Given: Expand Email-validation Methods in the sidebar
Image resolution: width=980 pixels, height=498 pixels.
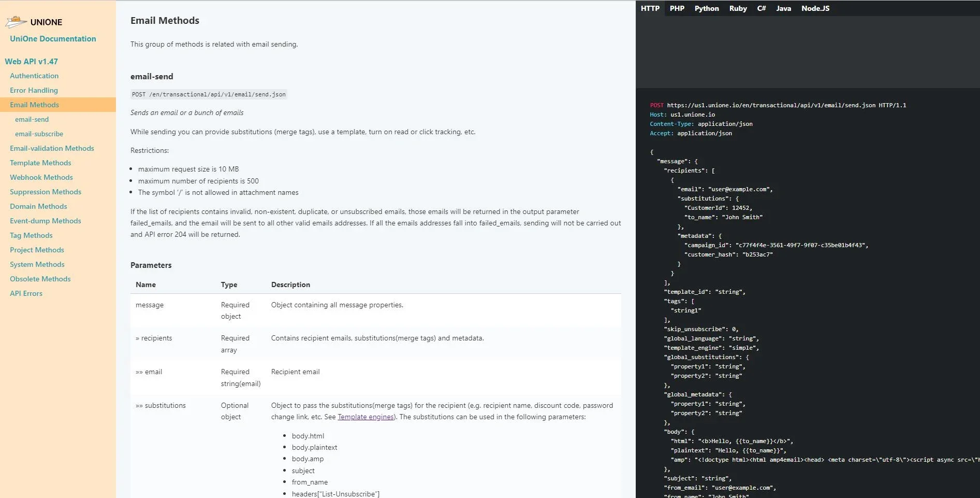Looking at the screenshot, I should pos(52,148).
